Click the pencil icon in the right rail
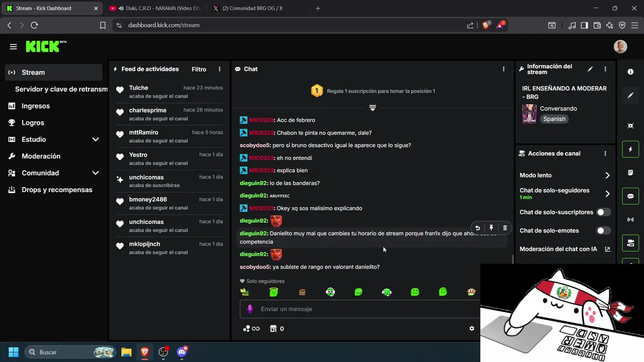 tap(630, 96)
